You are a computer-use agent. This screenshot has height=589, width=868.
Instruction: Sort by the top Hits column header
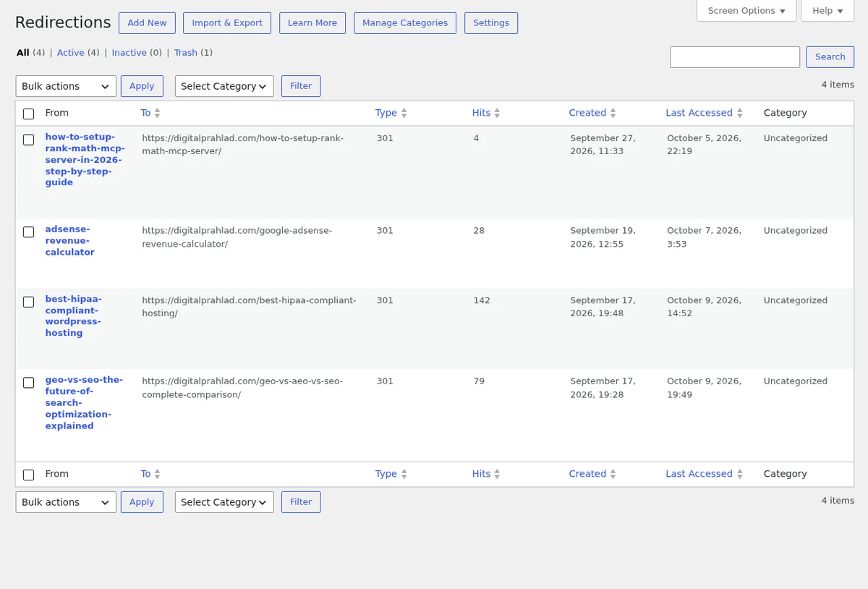click(x=481, y=113)
